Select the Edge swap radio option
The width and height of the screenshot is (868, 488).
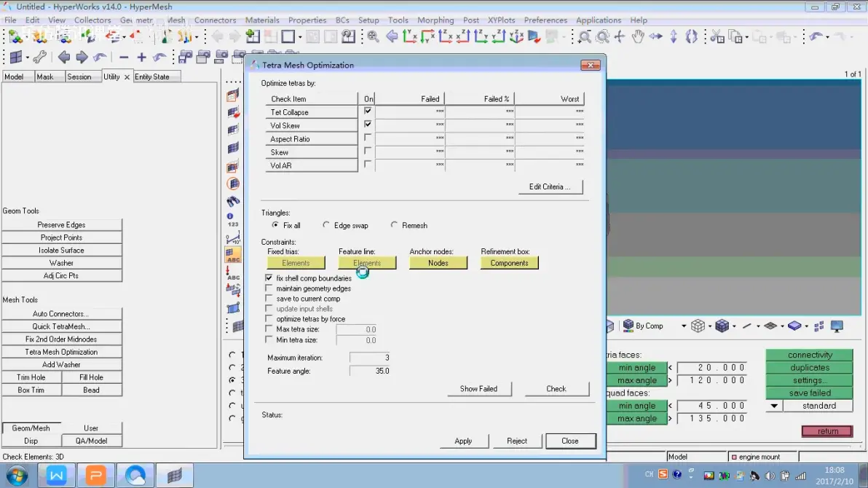326,225
